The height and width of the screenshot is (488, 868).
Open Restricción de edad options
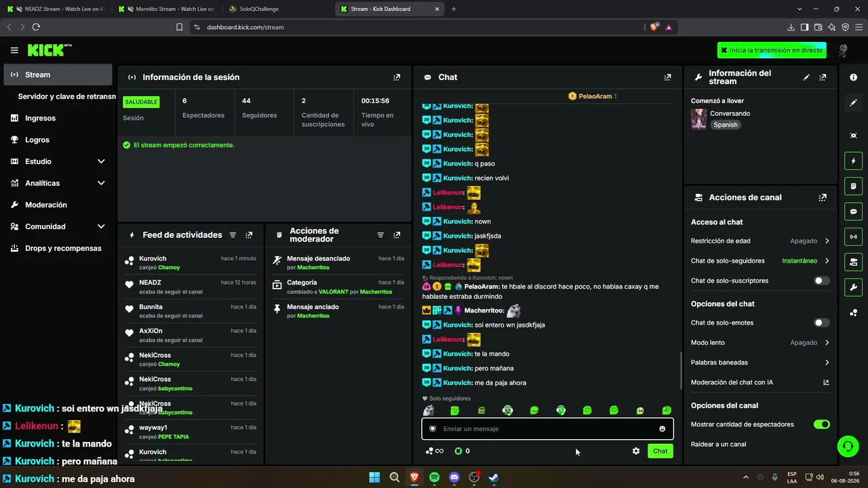tap(760, 241)
